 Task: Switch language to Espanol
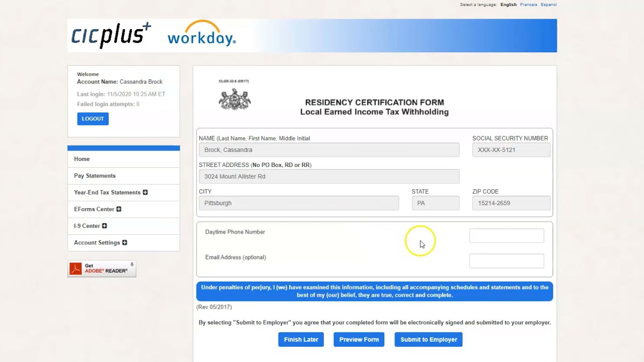(549, 5)
